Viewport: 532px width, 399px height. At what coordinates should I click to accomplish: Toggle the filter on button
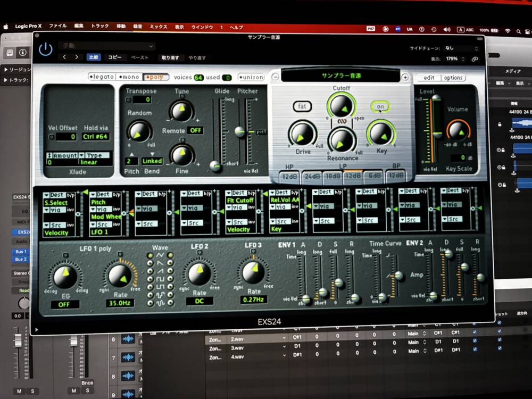[380, 107]
